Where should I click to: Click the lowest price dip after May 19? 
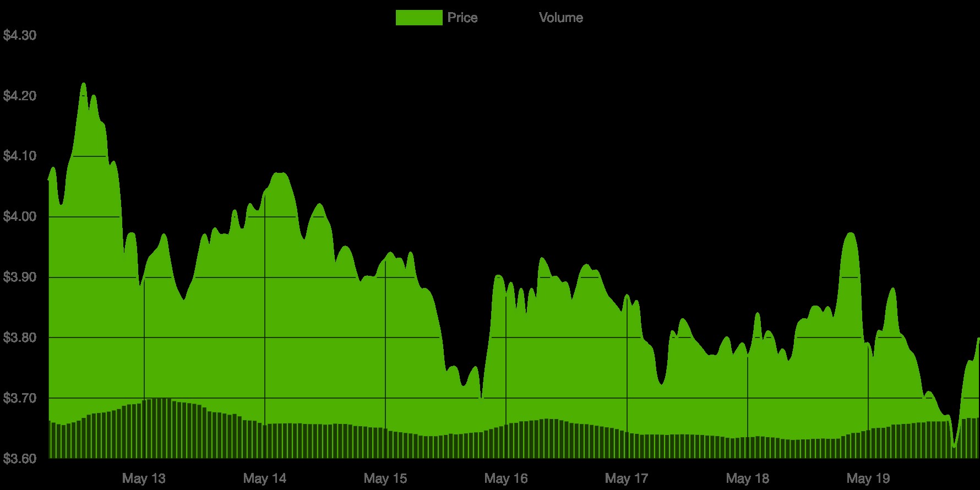pos(954,446)
